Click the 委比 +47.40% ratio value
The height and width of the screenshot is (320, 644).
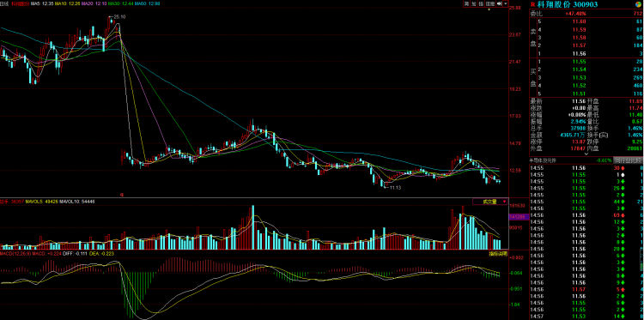575,14
